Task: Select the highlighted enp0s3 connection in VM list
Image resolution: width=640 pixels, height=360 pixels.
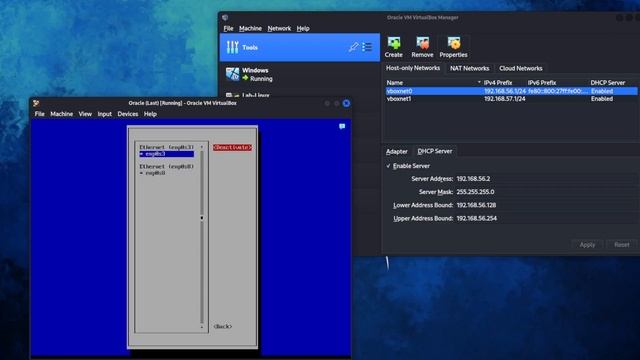Action: [x=167, y=154]
